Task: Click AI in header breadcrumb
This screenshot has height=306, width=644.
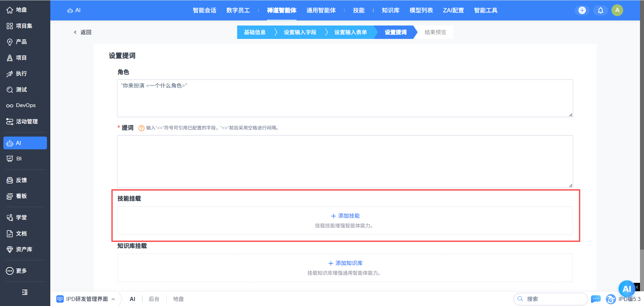Action: coord(74,10)
